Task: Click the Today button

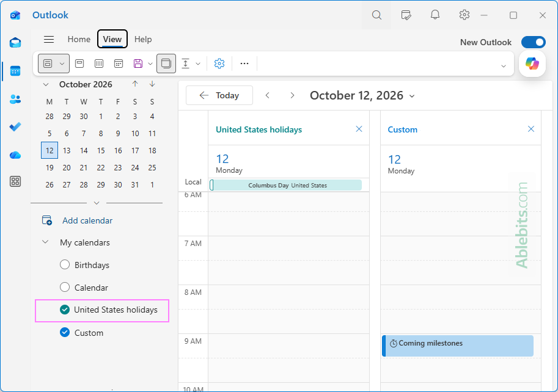Action: pyautogui.click(x=219, y=95)
